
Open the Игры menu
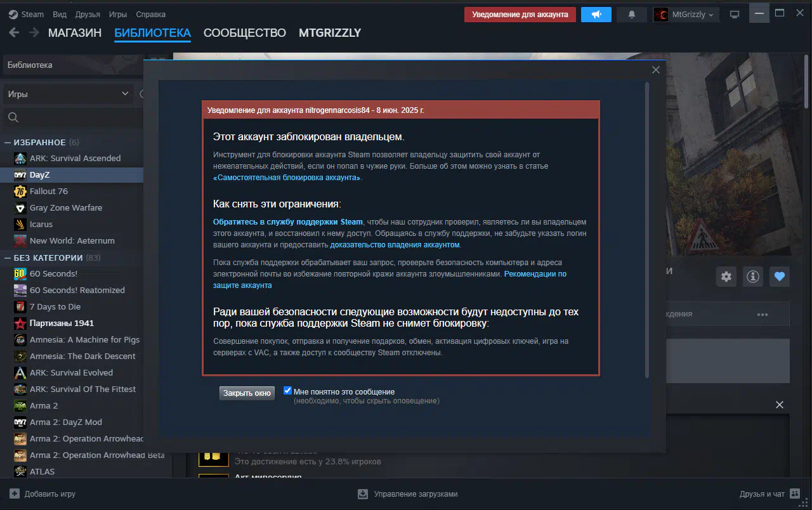tap(117, 14)
